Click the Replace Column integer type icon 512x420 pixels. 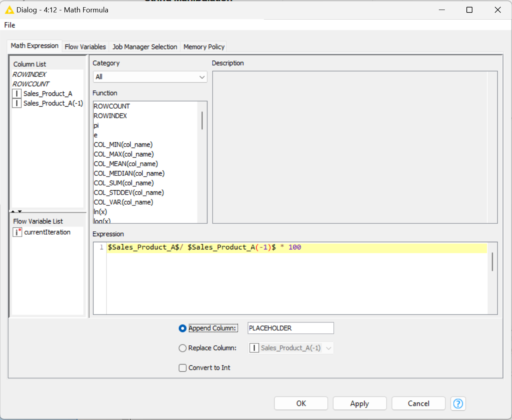(254, 348)
